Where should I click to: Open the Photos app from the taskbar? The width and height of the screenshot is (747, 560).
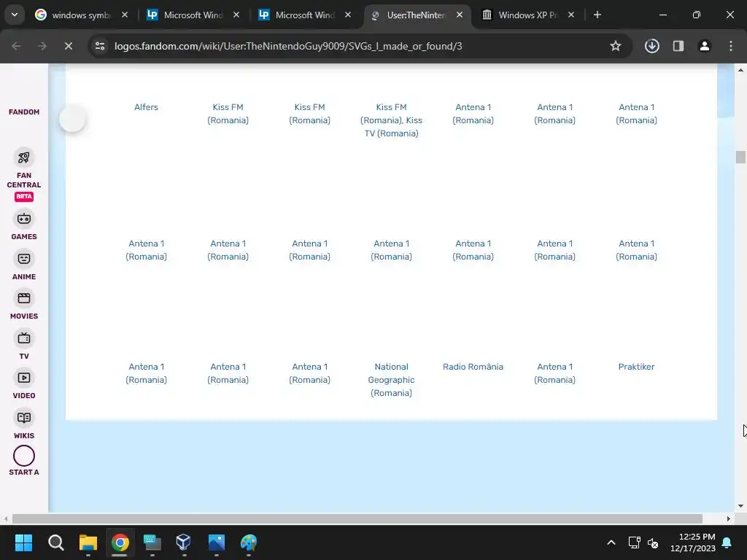pos(216,542)
